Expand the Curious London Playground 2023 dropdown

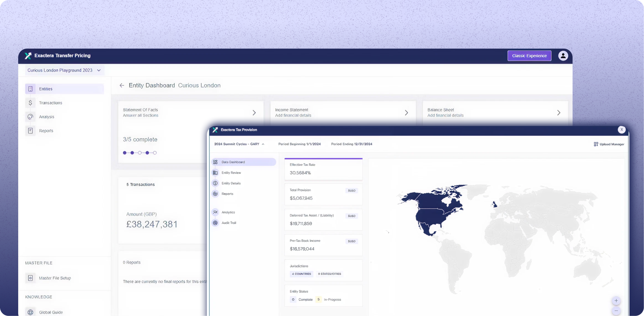tap(99, 70)
